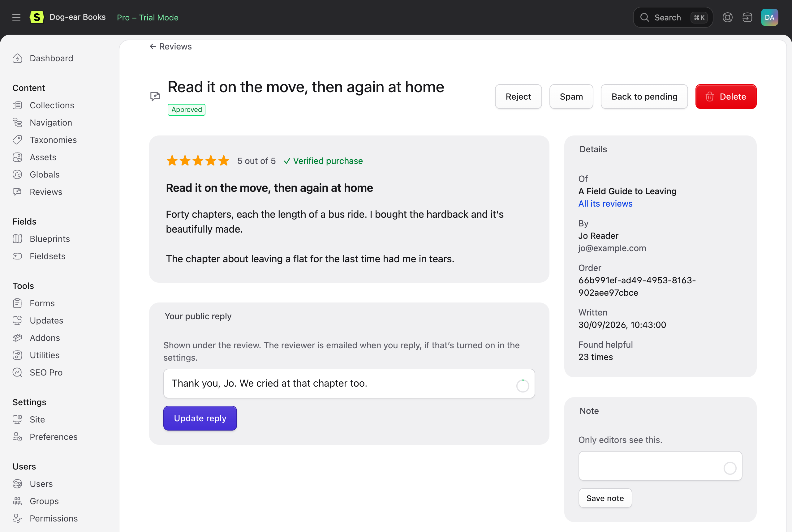Click the Fieldsets icon in sidebar
Screen dimensions: 792x532
(x=17, y=256)
